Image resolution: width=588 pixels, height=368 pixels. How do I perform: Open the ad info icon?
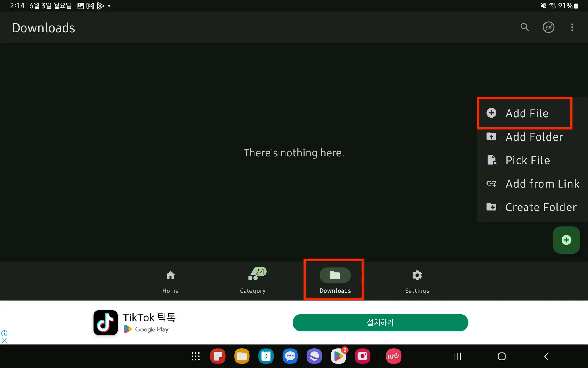(4, 333)
